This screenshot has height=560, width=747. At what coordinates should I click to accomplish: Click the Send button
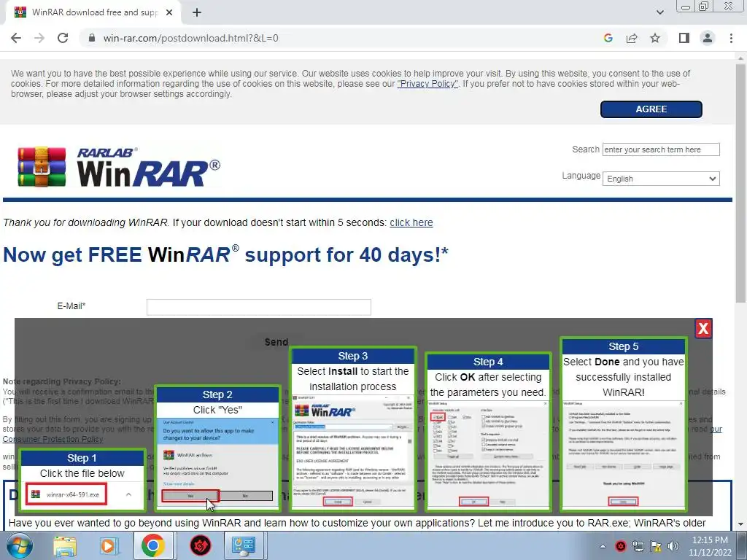point(276,342)
